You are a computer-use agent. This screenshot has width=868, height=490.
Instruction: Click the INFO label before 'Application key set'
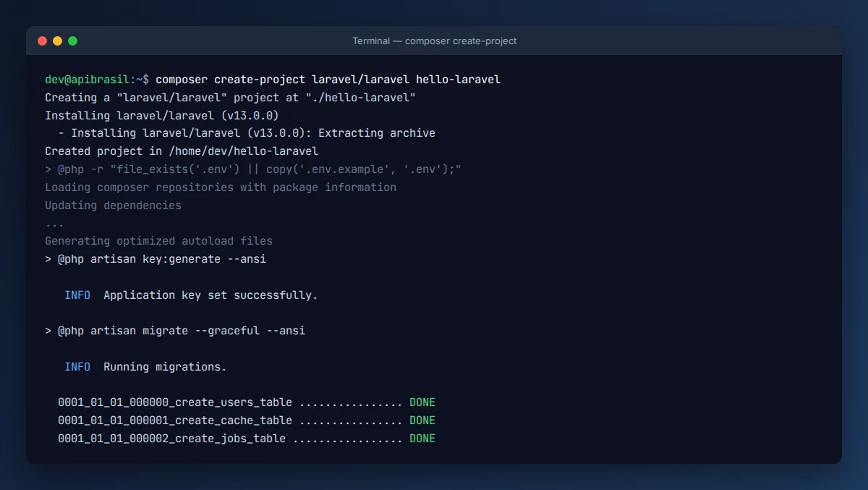(77, 295)
